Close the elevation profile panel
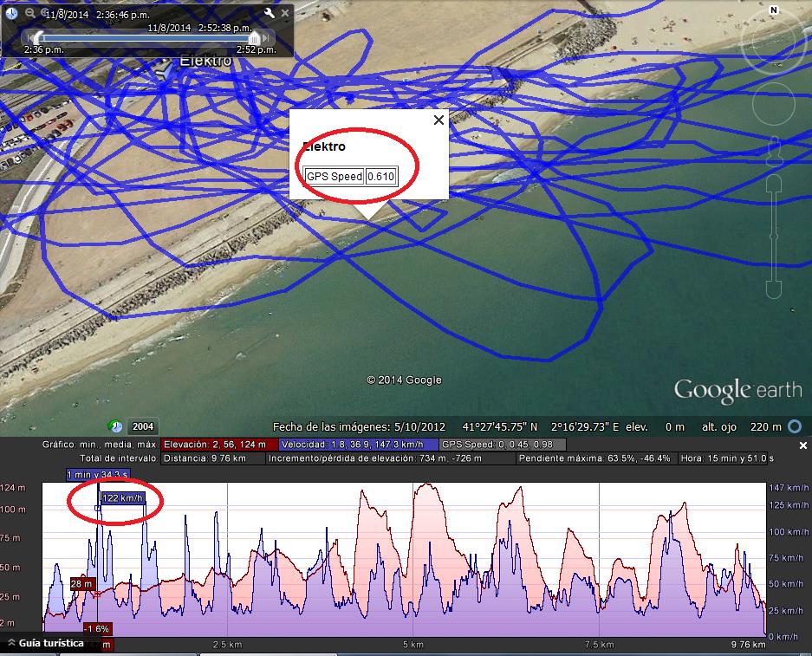This screenshot has width=812, height=656. click(x=802, y=445)
